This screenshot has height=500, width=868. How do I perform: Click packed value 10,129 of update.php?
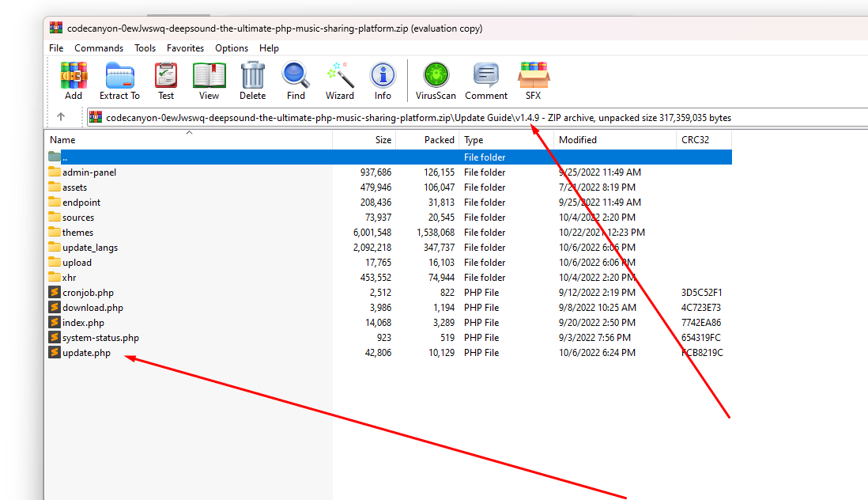tap(441, 353)
